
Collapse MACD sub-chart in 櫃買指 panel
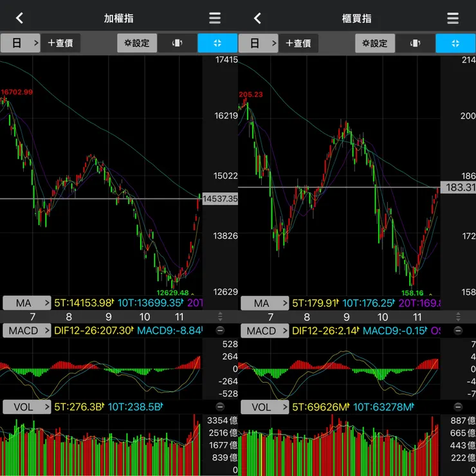tap(458, 330)
